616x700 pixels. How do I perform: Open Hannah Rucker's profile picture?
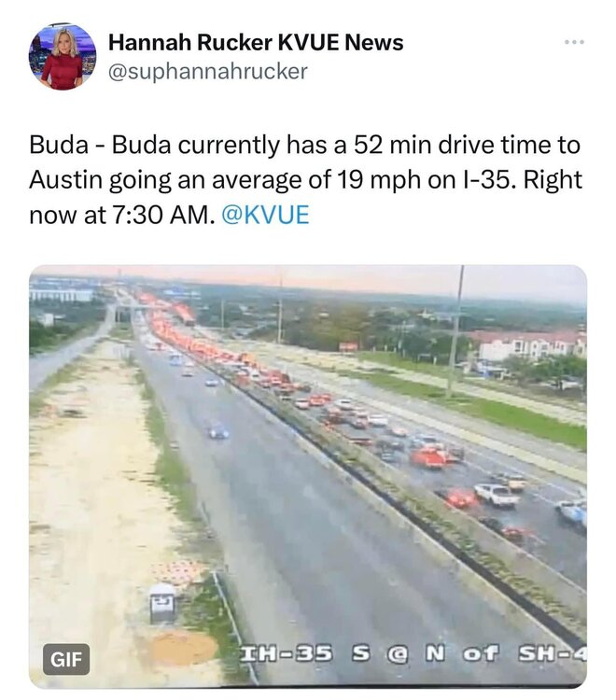click(62, 56)
